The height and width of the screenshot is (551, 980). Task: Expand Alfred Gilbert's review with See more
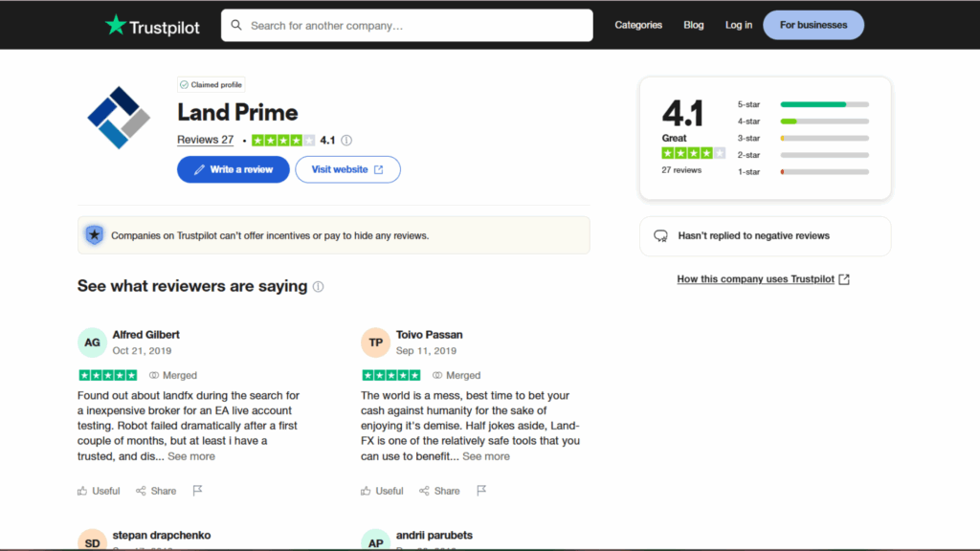click(x=191, y=456)
